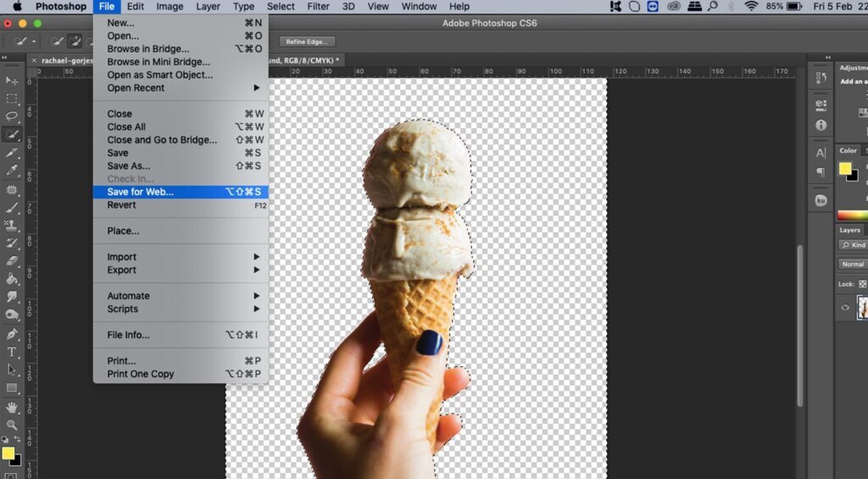Click the ice cream layer thumbnail
This screenshot has width=868, height=479.
tap(863, 308)
